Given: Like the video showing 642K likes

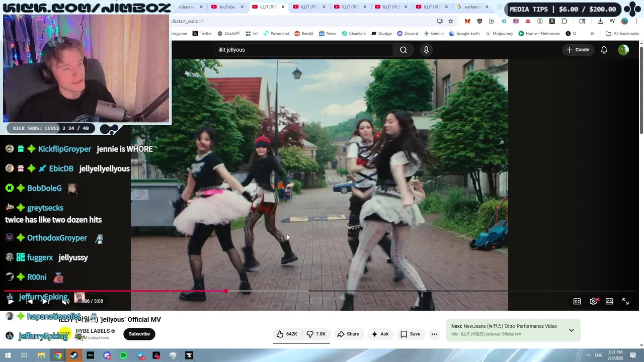Looking at the screenshot, I should [287, 334].
